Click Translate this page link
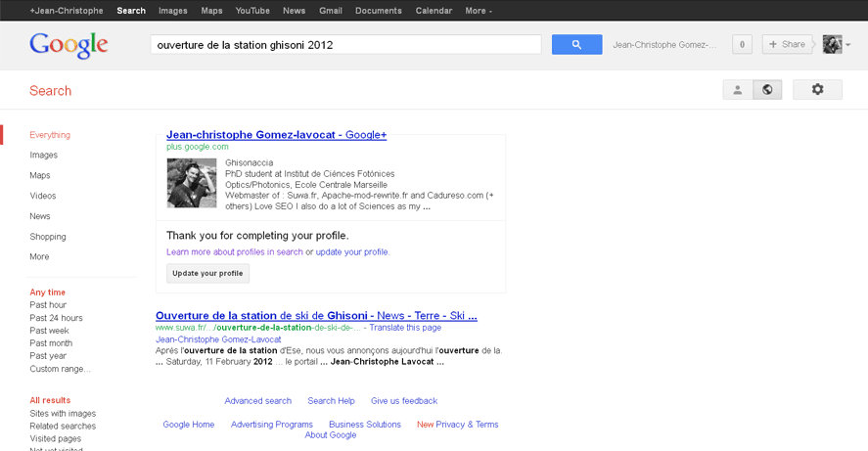Image resolution: width=868 pixels, height=451 pixels. click(x=405, y=328)
